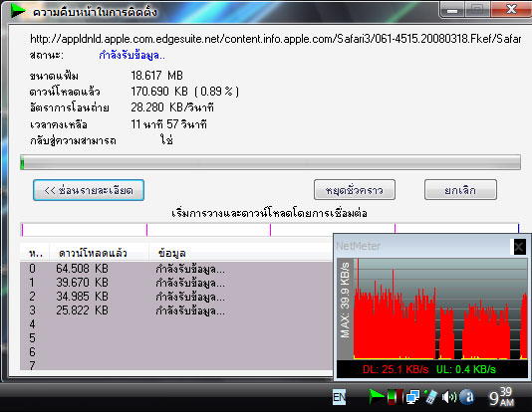Click the 9:39 AM taskbar clock

(501, 397)
